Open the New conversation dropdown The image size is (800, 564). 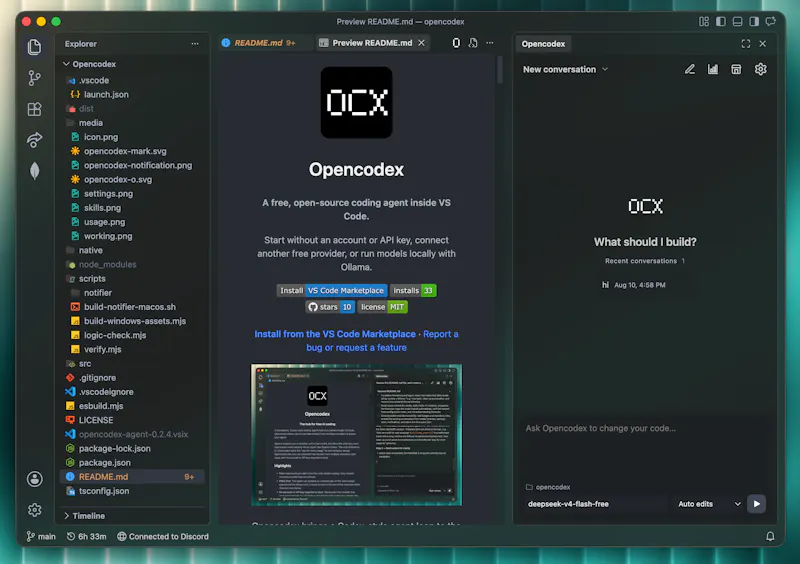(x=565, y=69)
